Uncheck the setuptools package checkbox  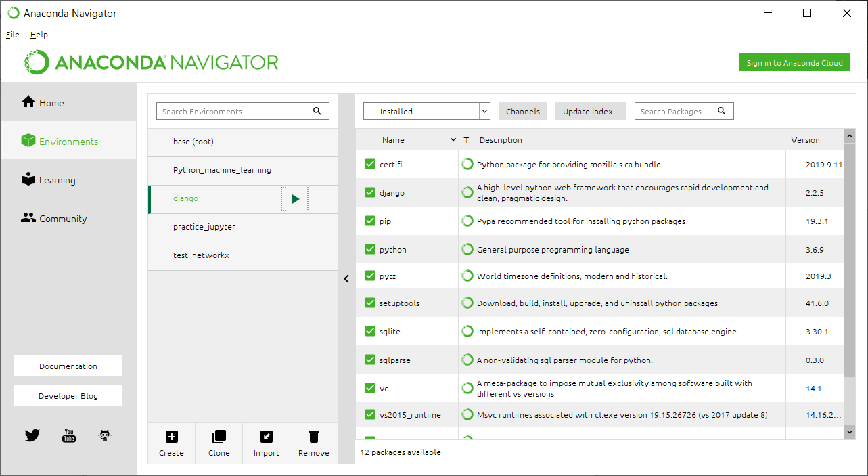click(369, 303)
